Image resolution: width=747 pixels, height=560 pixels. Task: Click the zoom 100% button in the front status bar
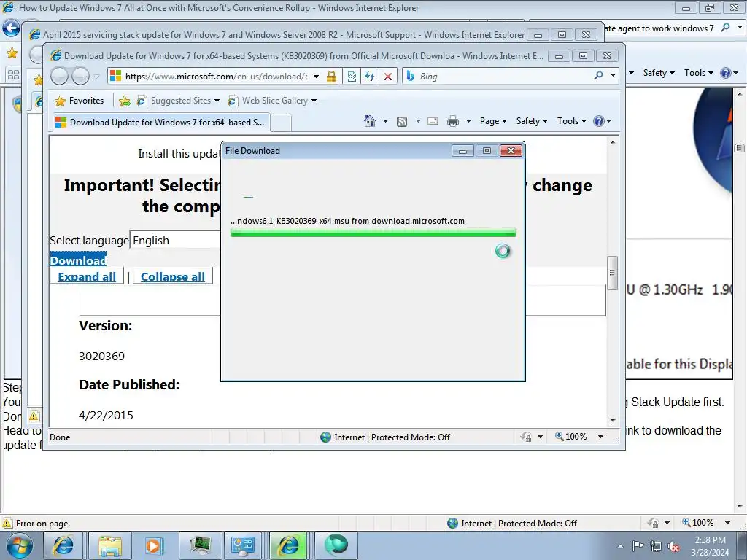(x=570, y=437)
